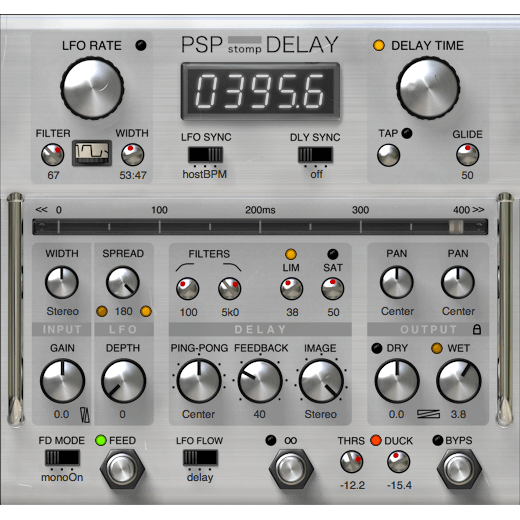Click the monoOn label under FD MODE
Viewport: 520px width, 520px height.
62,477
